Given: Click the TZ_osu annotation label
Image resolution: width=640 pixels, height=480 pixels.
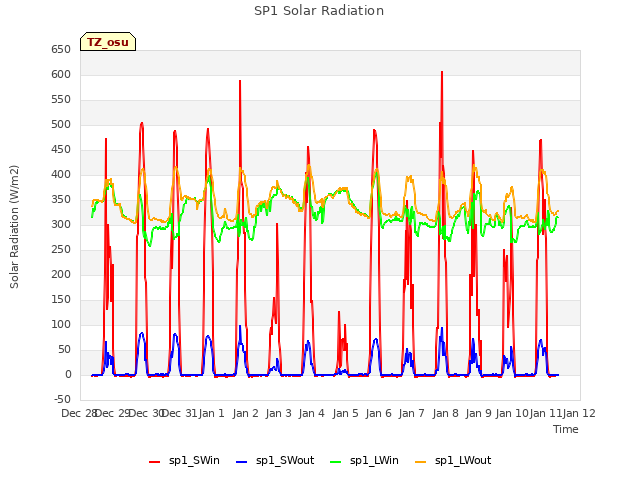Looking at the screenshot, I should pyautogui.click(x=108, y=42).
